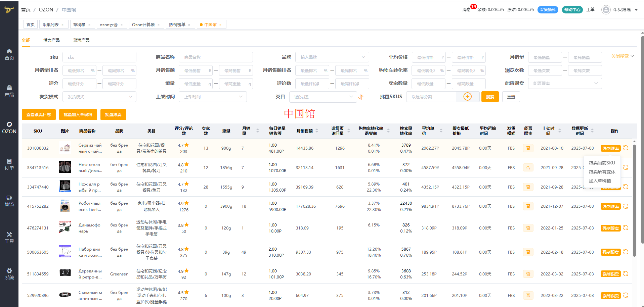Image resolution: width=644 pixels, height=307 pixels.
Task: Click the 查看跟卖日志 button
Action: (x=39, y=114)
